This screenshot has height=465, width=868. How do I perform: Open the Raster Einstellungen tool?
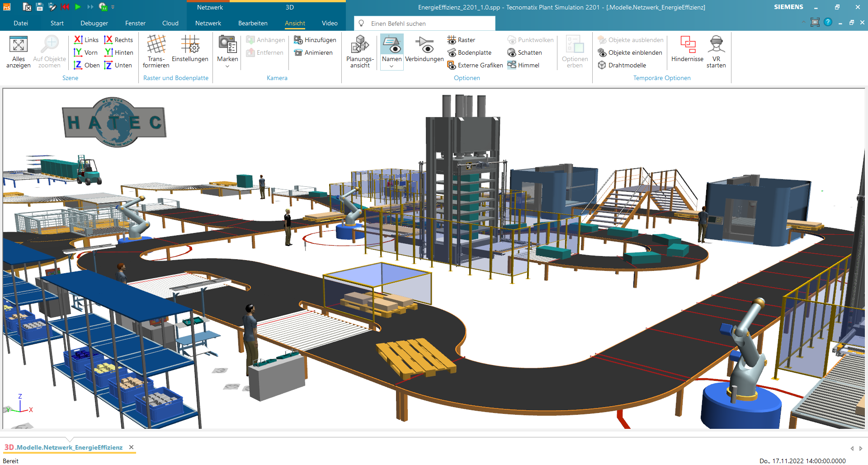190,51
